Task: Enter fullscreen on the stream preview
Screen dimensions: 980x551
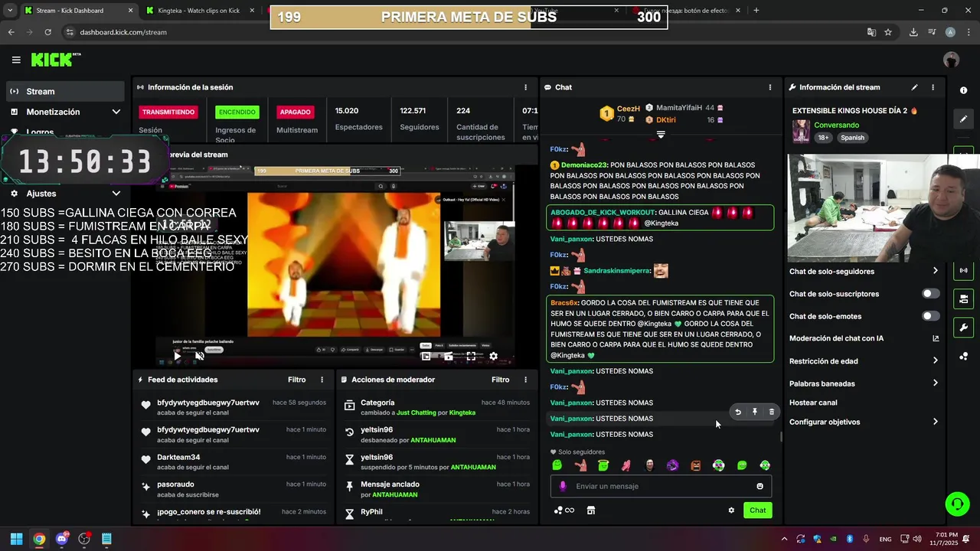Action: [x=471, y=356]
